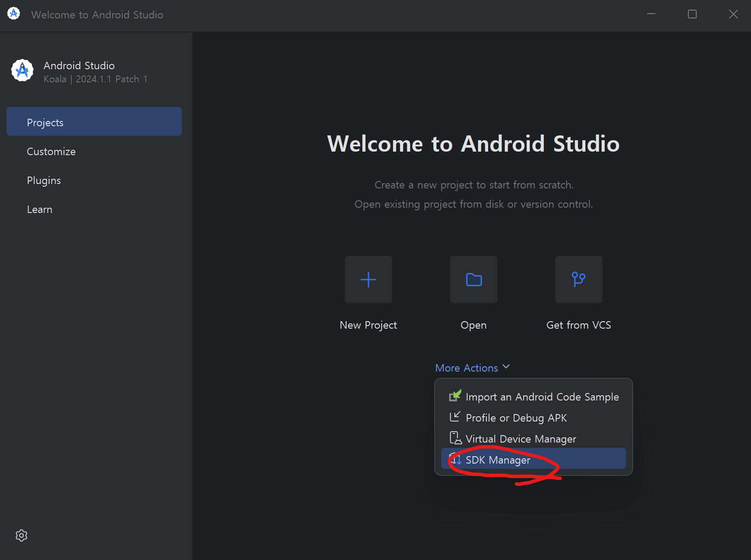The image size is (751, 560).
Task: Click the New Project label
Action: pyautogui.click(x=368, y=325)
